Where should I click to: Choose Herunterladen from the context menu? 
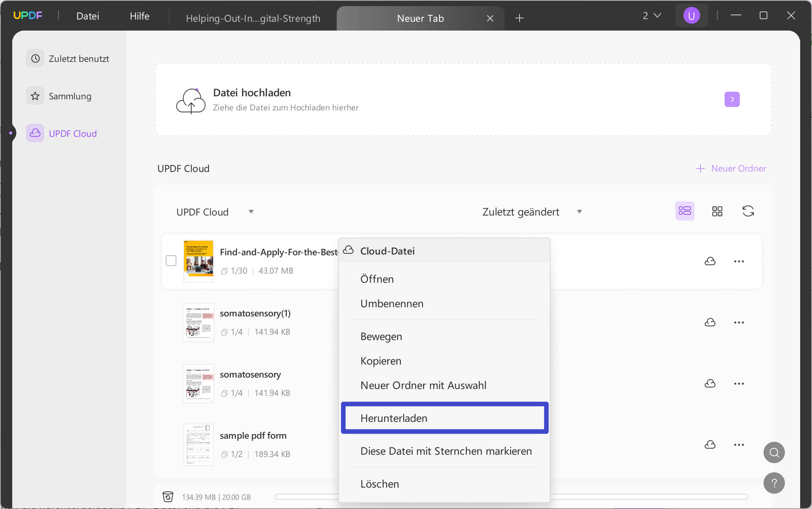[x=394, y=418]
